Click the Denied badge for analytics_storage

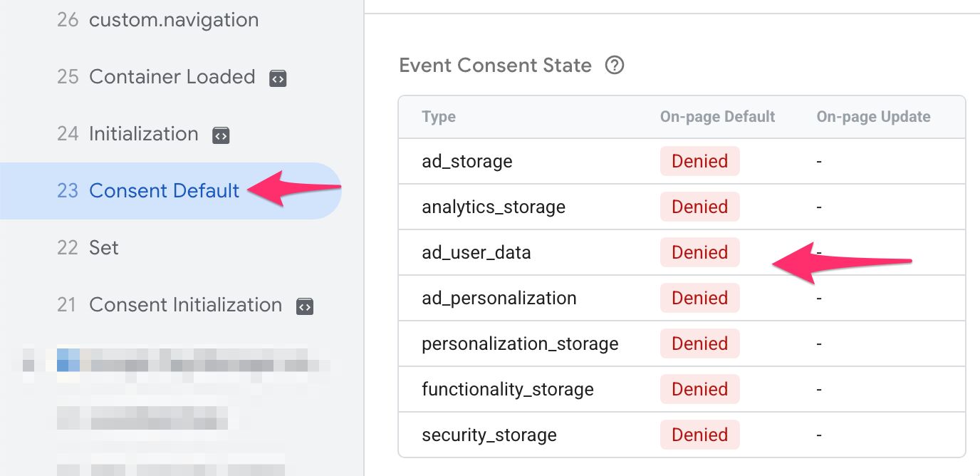pos(699,207)
